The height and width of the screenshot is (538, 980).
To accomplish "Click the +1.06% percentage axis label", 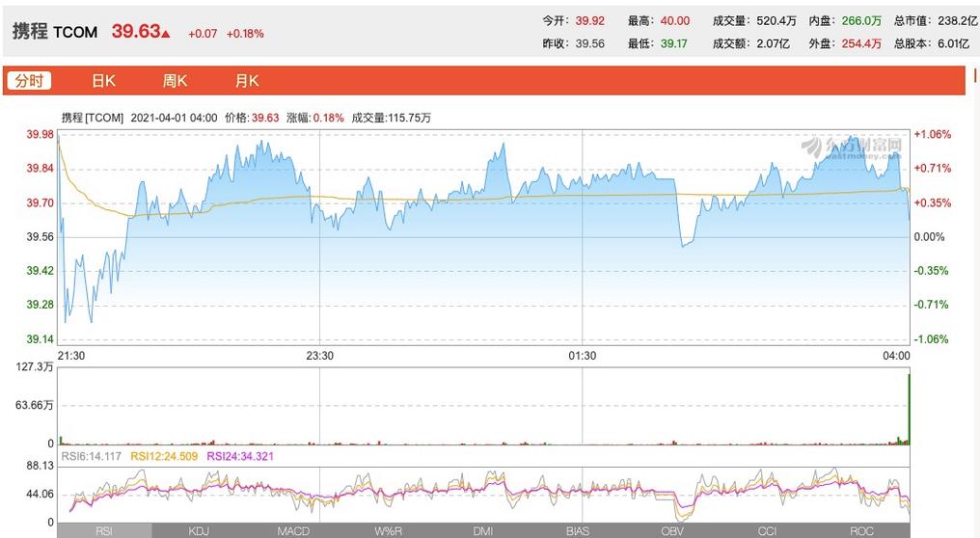I will click(x=933, y=134).
